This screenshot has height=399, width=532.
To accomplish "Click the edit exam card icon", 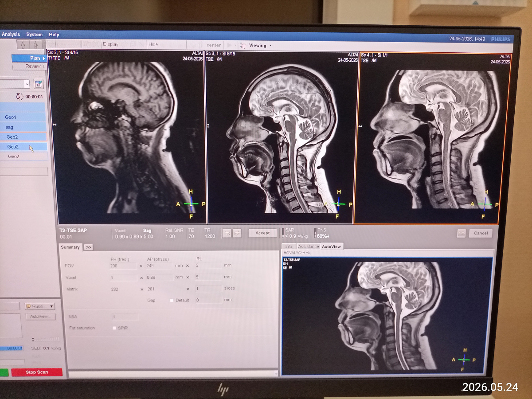I will pyautogui.click(x=39, y=84).
